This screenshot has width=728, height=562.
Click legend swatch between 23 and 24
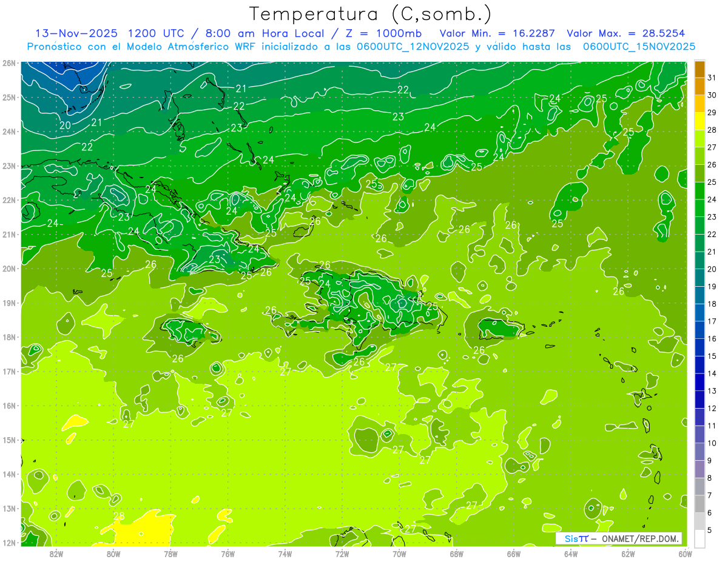point(700,209)
